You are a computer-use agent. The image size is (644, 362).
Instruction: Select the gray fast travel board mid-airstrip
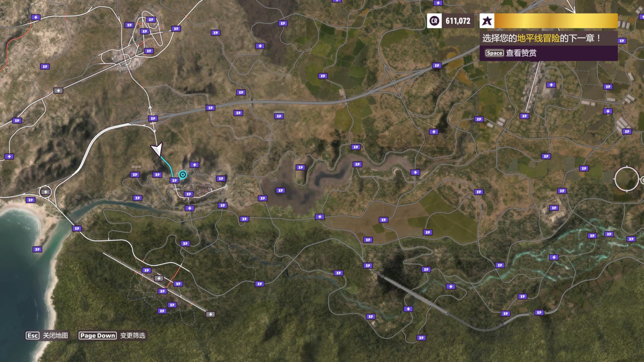159,278
